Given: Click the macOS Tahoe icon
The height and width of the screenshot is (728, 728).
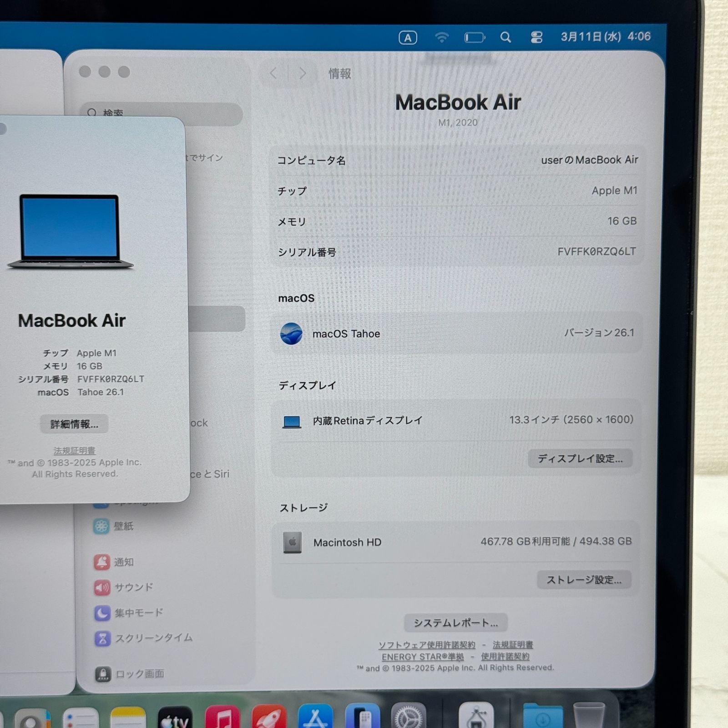Looking at the screenshot, I should pos(292,334).
